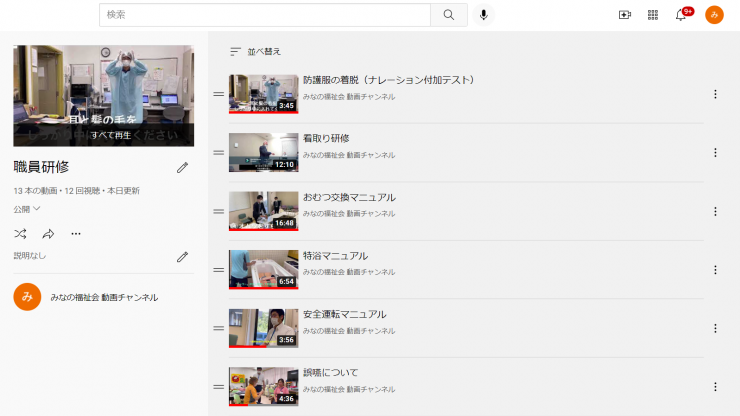Open video title 特浴マニュアル

[x=336, y=256]
